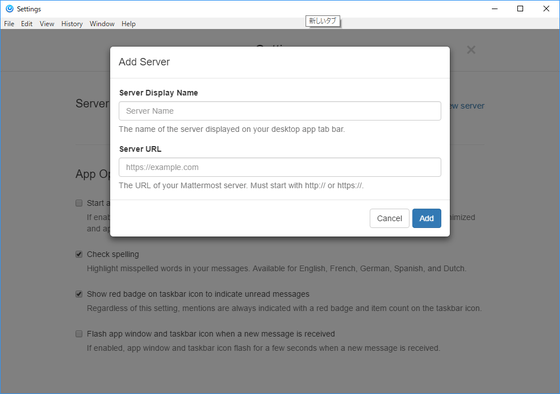560x394 pixels.
Task: Open the View menu
Action: 47,24
